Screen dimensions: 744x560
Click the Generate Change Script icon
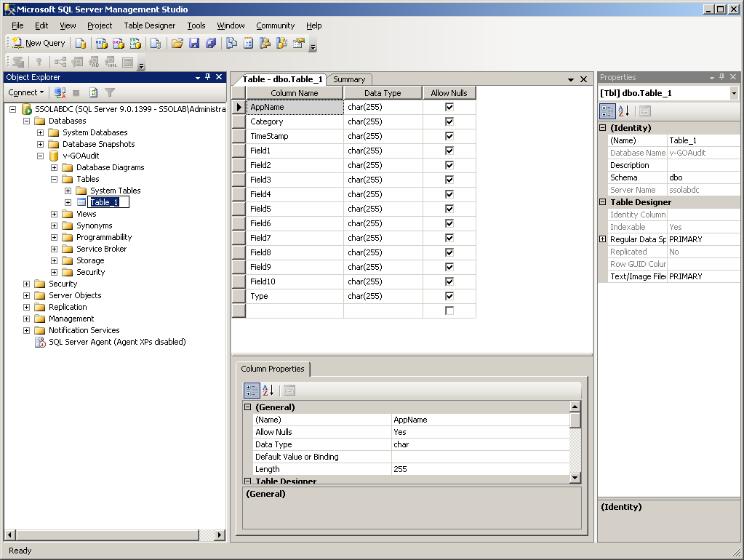coord(18,62)
